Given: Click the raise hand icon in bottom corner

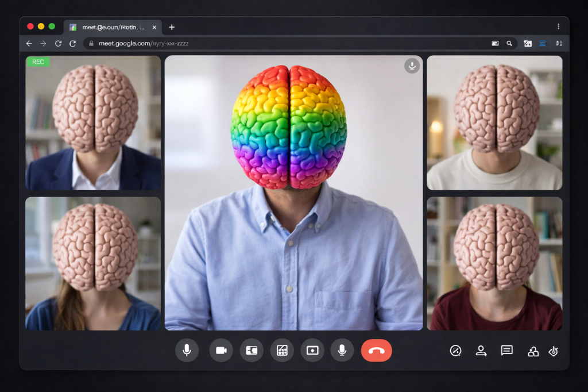Looking at the screenshot, I should 554,351.
